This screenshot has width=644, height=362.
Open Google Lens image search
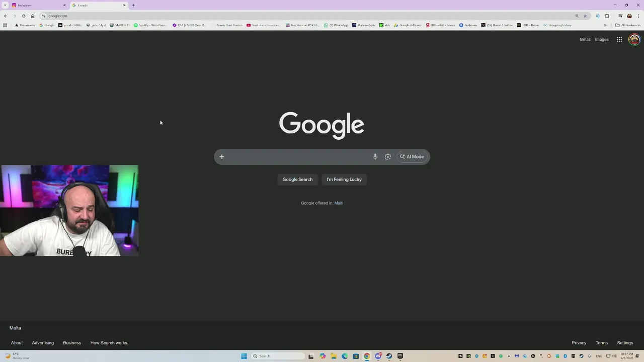click(x=388, y=157)
